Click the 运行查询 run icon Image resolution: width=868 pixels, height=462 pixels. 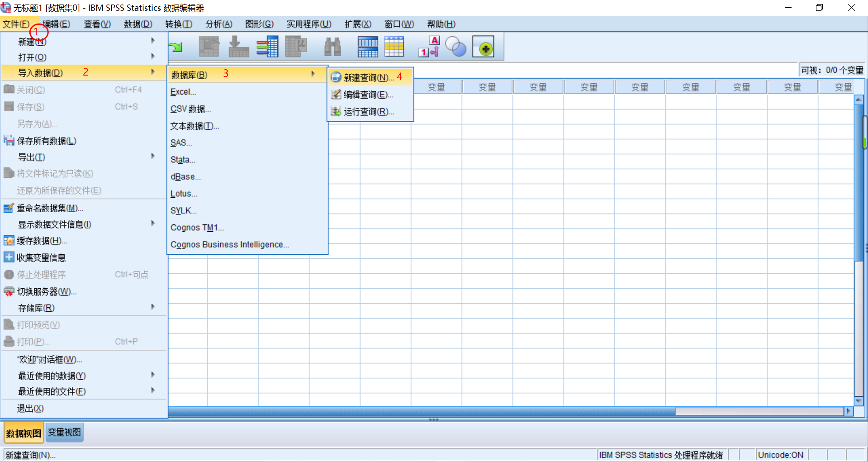pyautogui.click(x=336, y=111)
